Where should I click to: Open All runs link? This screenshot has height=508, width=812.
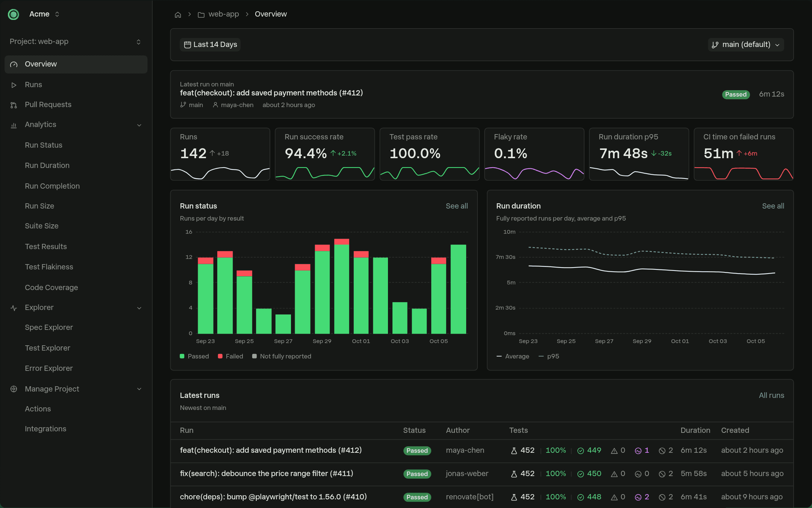tap(771, 396)
